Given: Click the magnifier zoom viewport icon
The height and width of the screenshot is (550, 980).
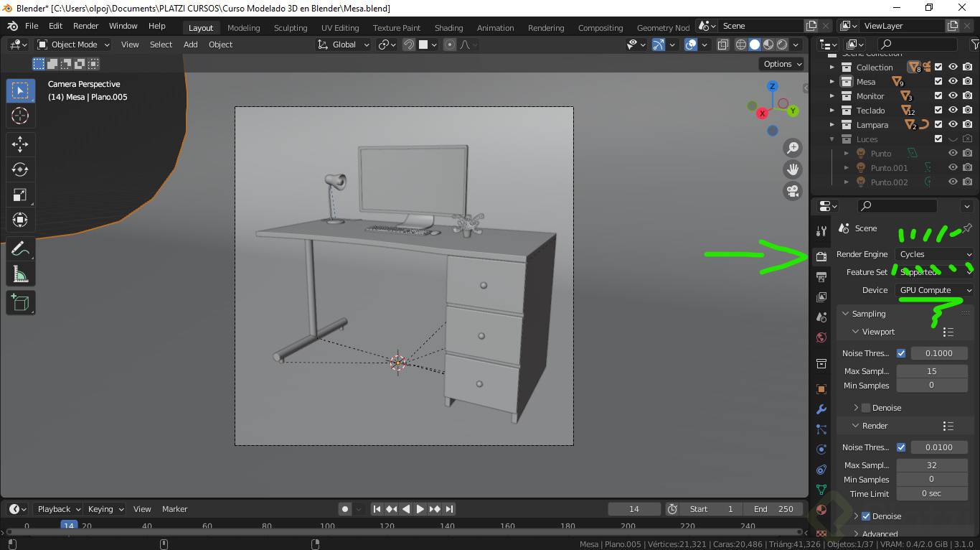Looking at the screenshot, I should [793, 148].
